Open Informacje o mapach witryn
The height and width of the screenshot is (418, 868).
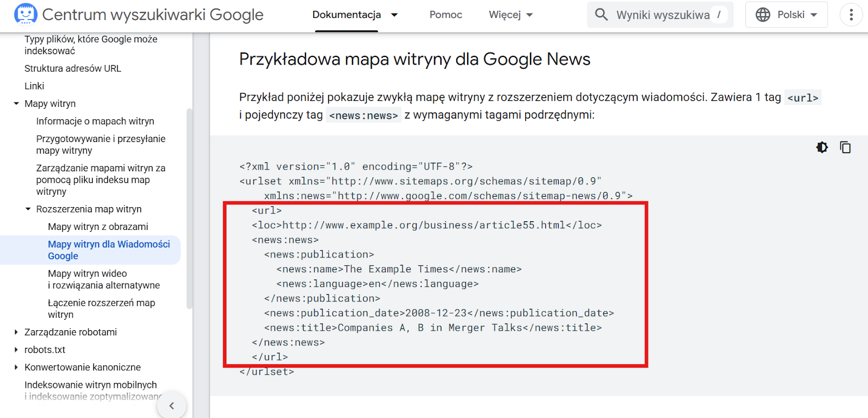point(95,121)
